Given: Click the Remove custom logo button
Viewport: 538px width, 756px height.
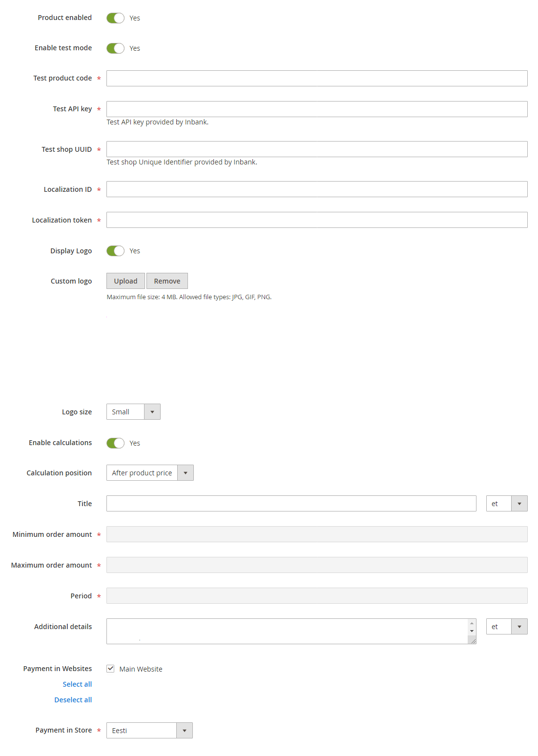Looking at the screenshot, I should click(x=167, y=281).
